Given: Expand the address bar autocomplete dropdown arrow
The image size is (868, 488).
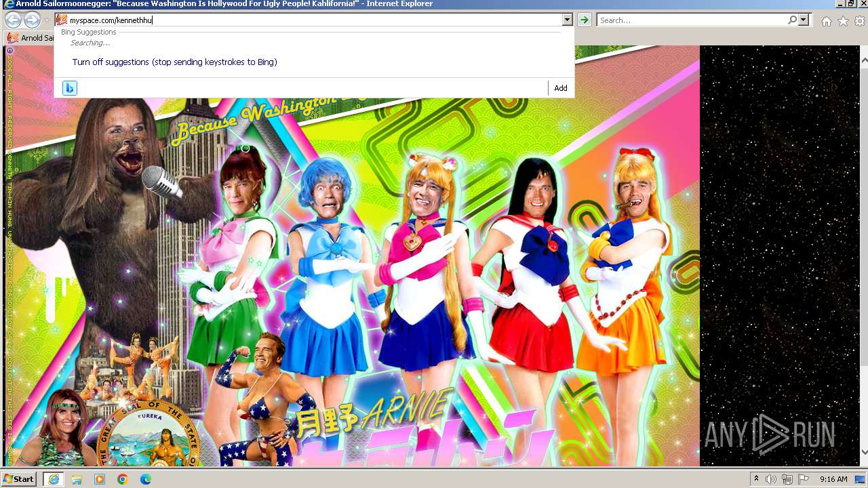Looking at the screenshot, I should pyautogui.click(x=567, y=20).
